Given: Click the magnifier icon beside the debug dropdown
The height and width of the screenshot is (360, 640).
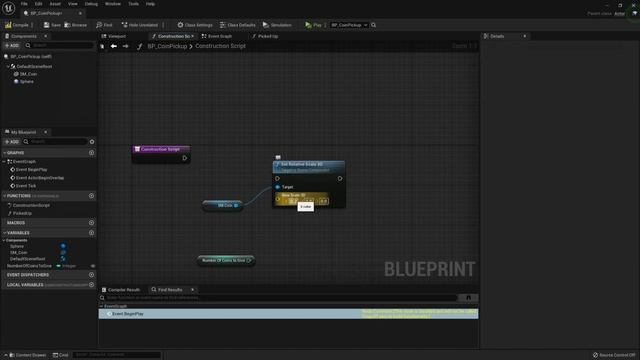Looking at the screenshot, I should pos(373,25).
